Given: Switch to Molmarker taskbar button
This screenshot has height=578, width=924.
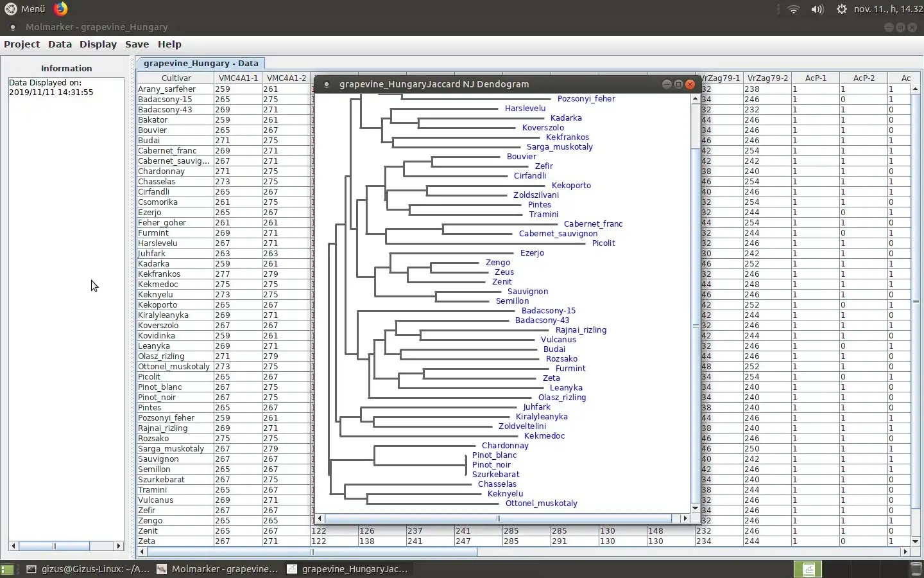Looking at the screenshot, I should click(218, 569).
